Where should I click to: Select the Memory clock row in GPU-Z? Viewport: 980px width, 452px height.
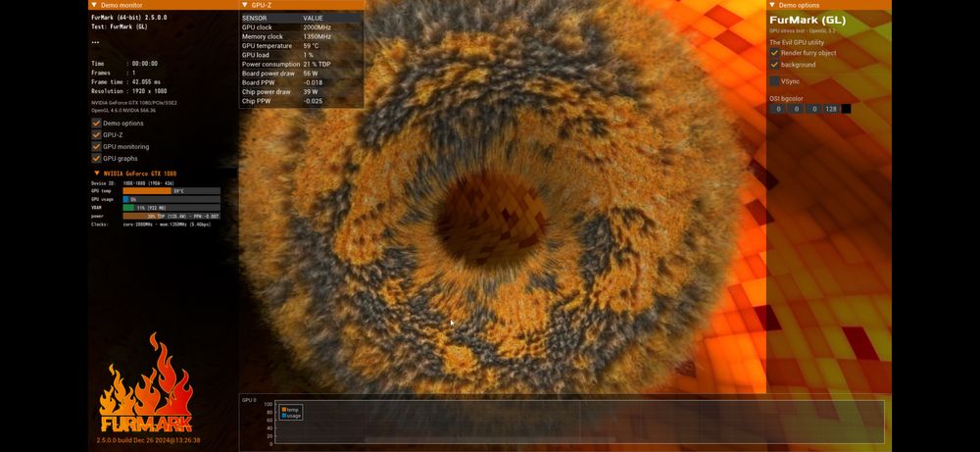pyautogui.click(x=301, y=37)
